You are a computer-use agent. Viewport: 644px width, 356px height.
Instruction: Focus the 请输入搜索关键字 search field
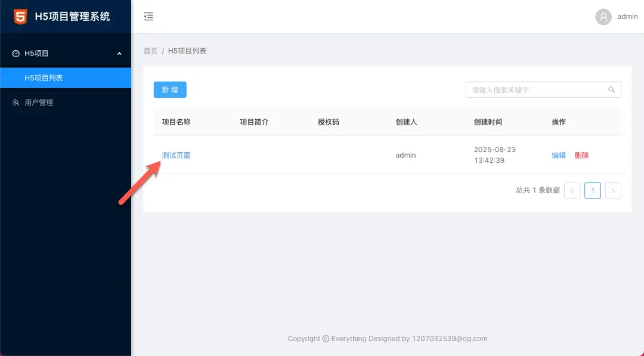[537, 90]
